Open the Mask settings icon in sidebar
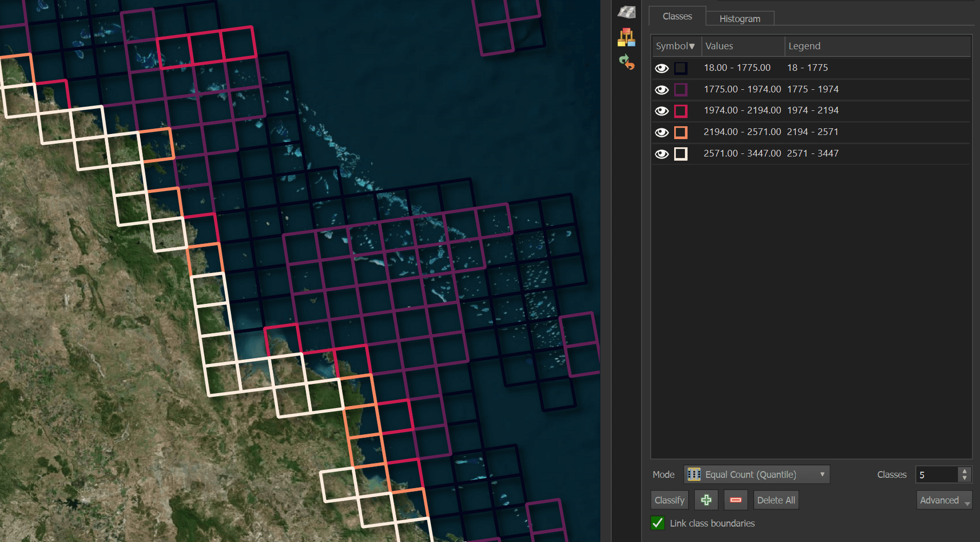The width and height of the screenshot is (980, 542). (x=626, y=12)
